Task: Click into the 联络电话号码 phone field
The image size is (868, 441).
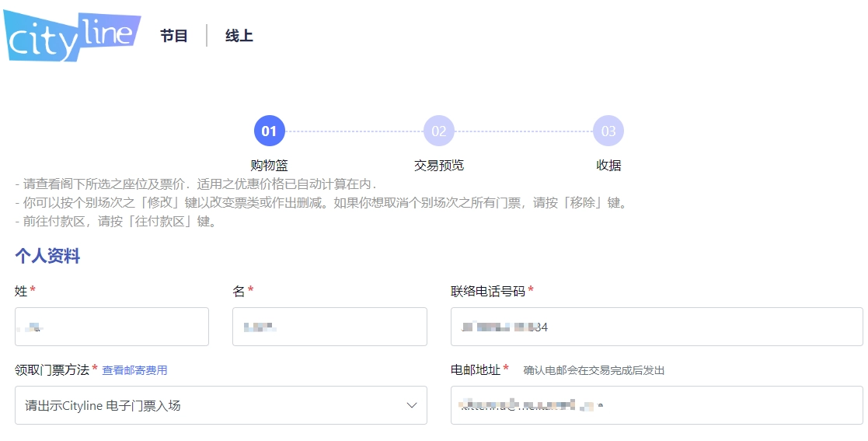Action: (656, 327)
